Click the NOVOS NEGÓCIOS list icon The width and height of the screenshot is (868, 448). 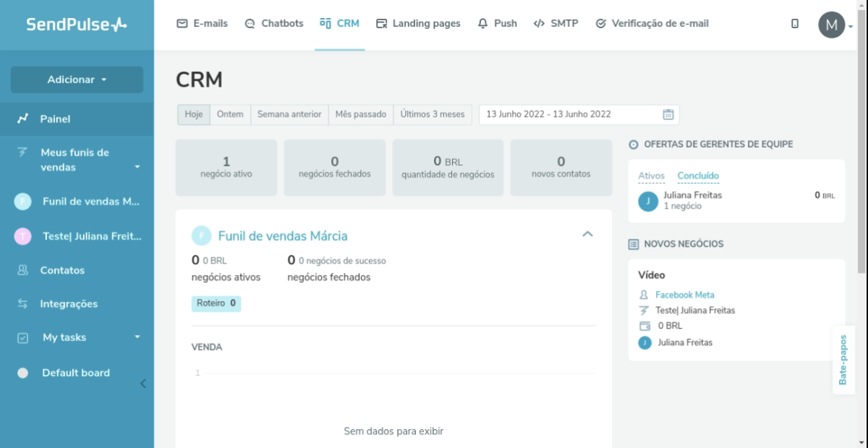pos(634,245)
